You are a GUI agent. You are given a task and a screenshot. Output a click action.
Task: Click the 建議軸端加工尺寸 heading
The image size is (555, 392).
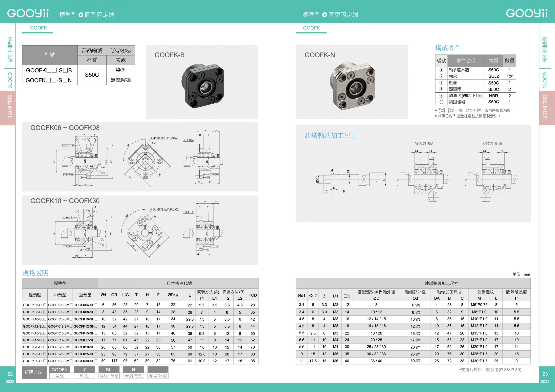tap(331, 136)
